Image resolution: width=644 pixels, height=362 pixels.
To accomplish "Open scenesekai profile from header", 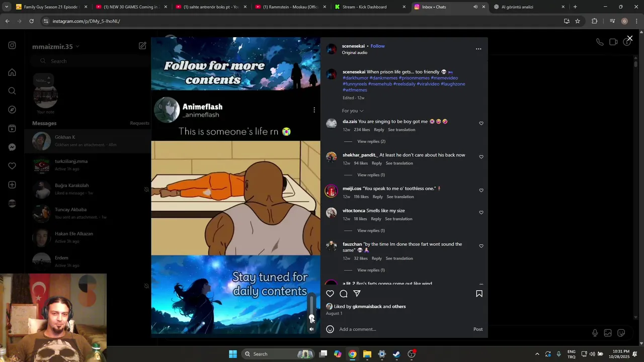I will pyautogui.click(x=353, y=46).
